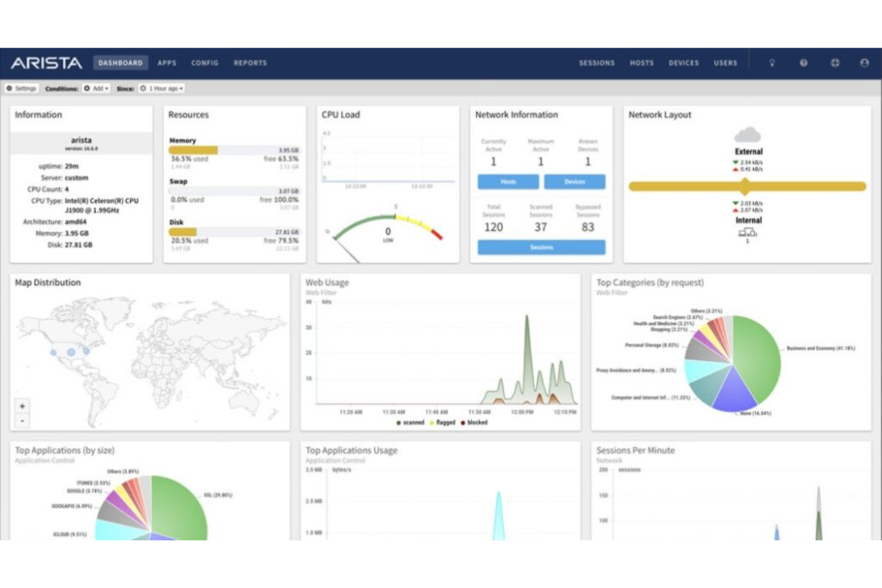
Task: Click the External cloud icon in Network Layout
Action: click(748, 135)
